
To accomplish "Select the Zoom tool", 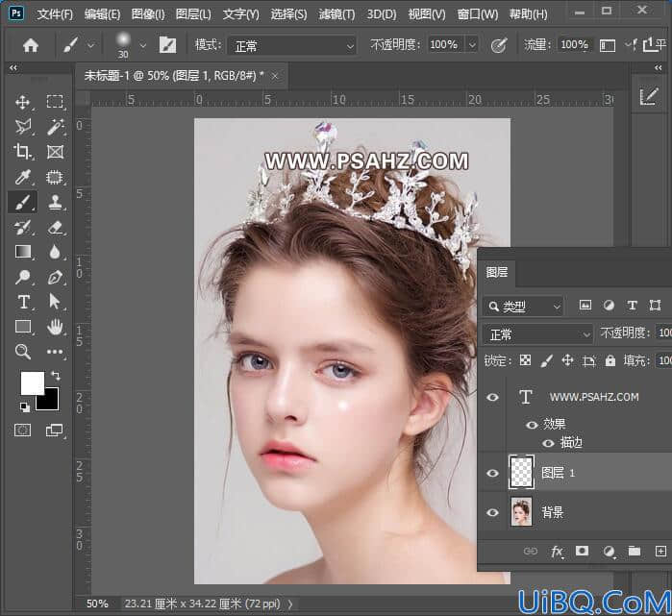I will click(x=23, y=352).
